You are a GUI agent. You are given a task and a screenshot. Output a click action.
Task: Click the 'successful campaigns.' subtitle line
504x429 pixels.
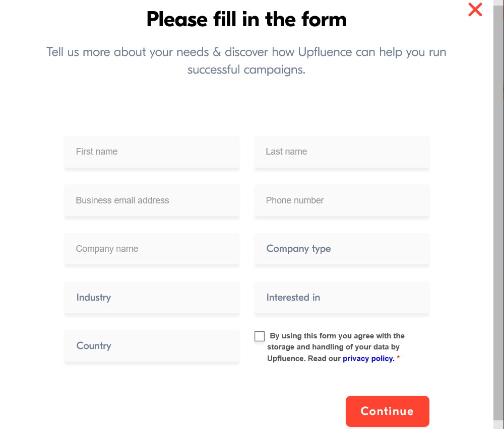[x=246, y=69]
